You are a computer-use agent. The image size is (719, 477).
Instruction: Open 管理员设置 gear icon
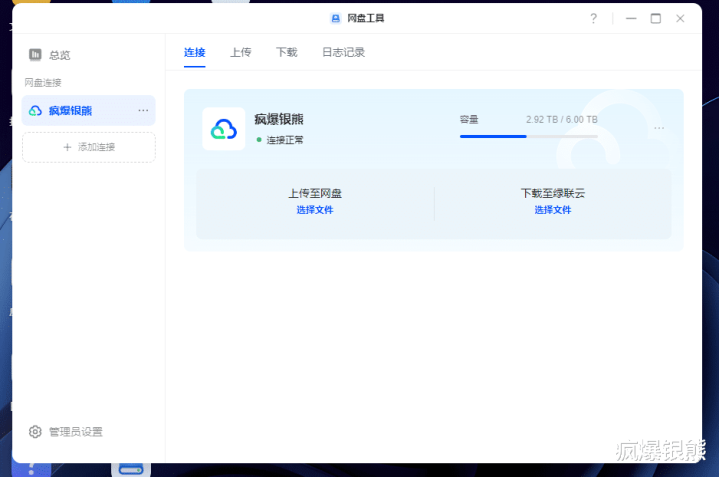pyautogui.click(x=35, y=432)
